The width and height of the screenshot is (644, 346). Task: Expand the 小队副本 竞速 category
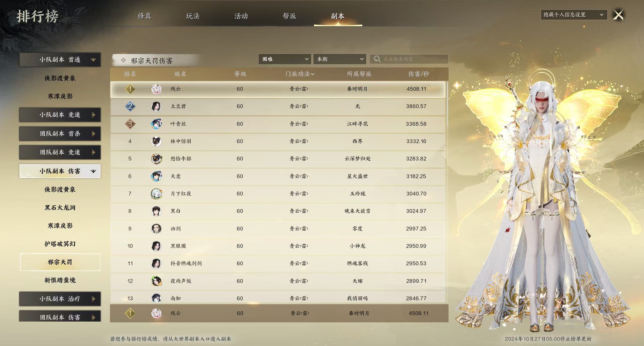pyautogui.click(x=60, y=115)
